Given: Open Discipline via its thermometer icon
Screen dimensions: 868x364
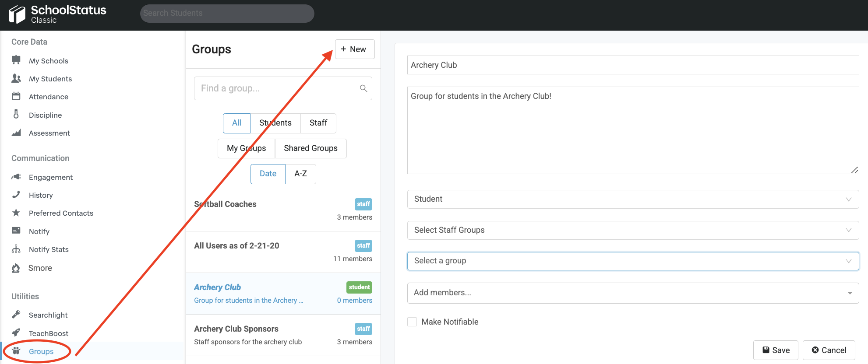Looking at the screenshot, I should pos(16,114).
